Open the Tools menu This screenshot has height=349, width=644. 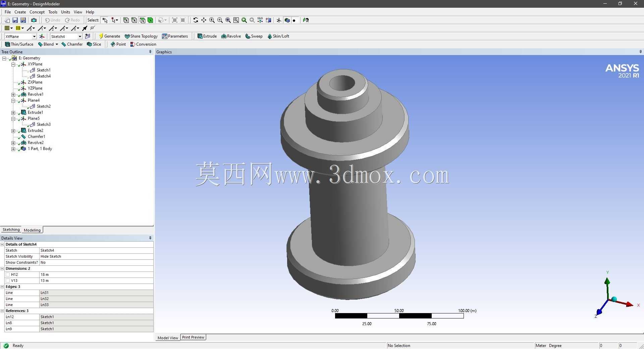tap(53, 12)
